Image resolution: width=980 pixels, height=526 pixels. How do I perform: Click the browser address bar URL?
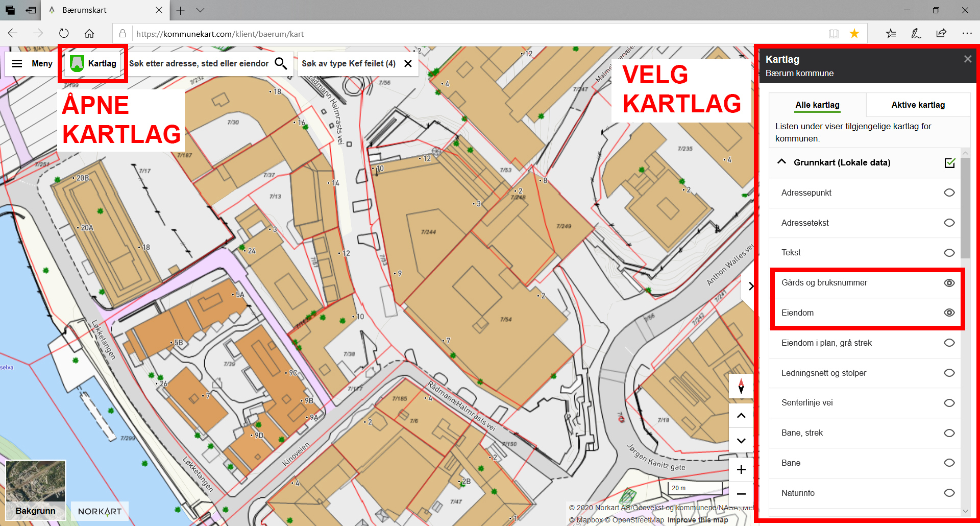(x=220, y=34)
